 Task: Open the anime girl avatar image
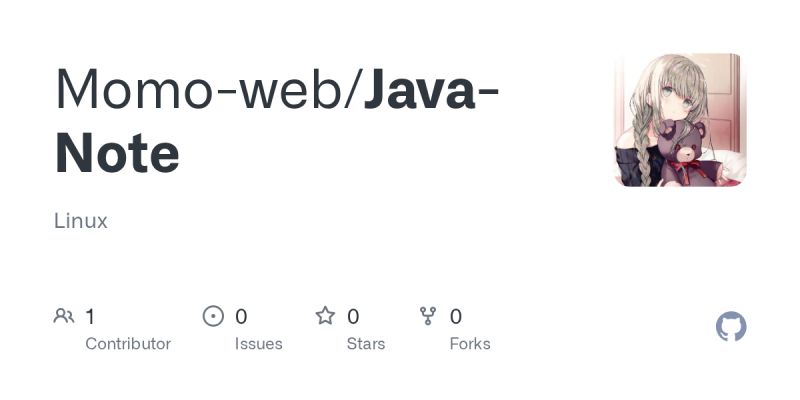point(680,120)
